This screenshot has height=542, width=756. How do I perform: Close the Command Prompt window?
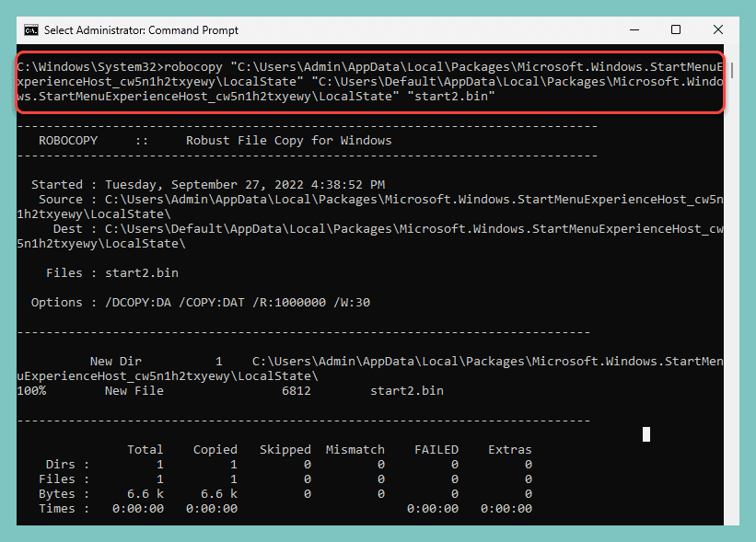click(718, 29)
